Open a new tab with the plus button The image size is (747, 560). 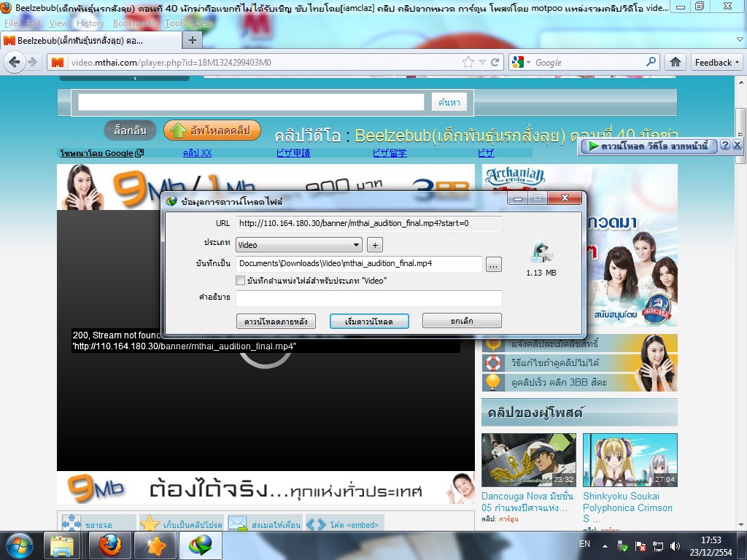point(193,41)
